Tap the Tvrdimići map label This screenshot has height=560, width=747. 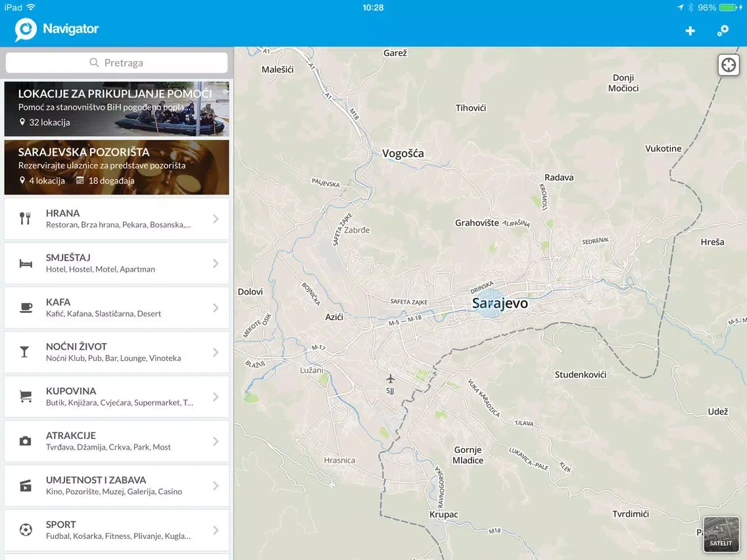[x=631, y=514]
